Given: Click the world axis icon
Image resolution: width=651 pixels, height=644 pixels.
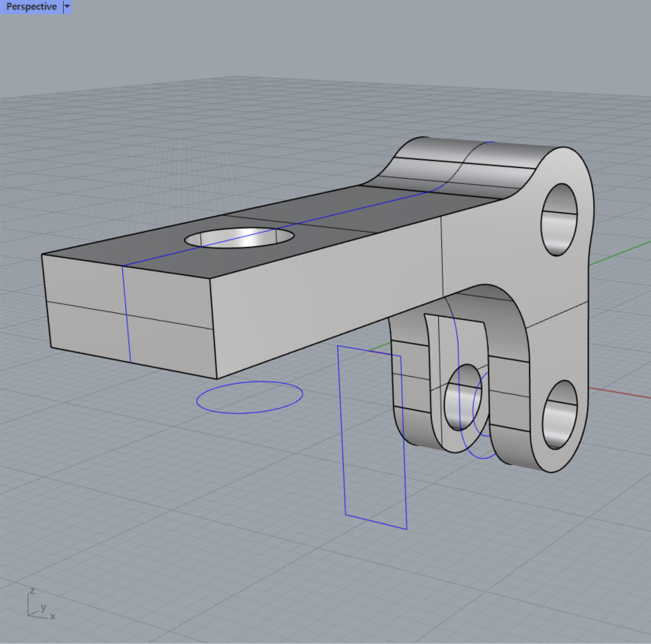Looking at the screenshot, I should click(39, 605).
